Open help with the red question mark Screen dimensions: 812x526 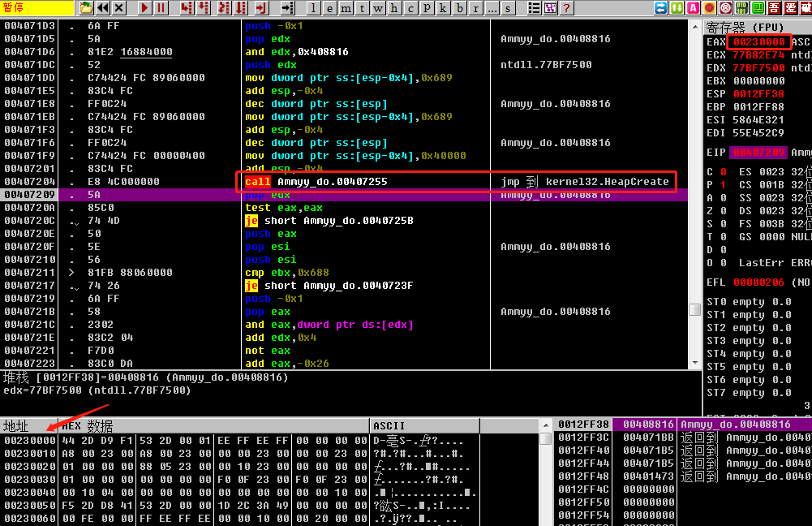tap(566, 8)
